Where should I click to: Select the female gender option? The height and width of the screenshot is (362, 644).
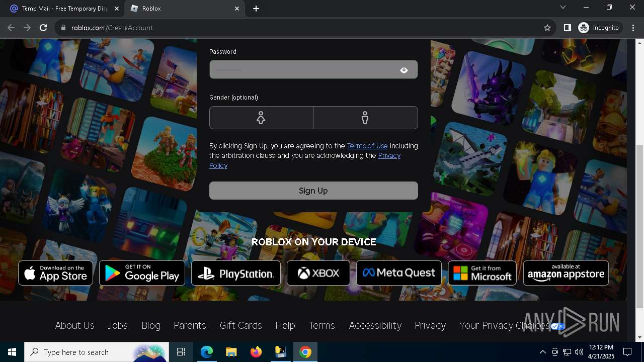click(x=261, y=118)
